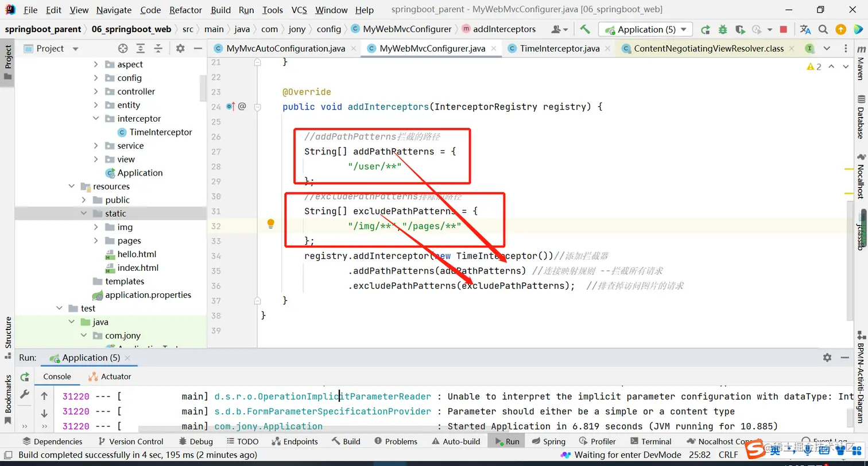Screen dimensions: 868x466
Task: Open the Terminal tool window
Action: 651,441
